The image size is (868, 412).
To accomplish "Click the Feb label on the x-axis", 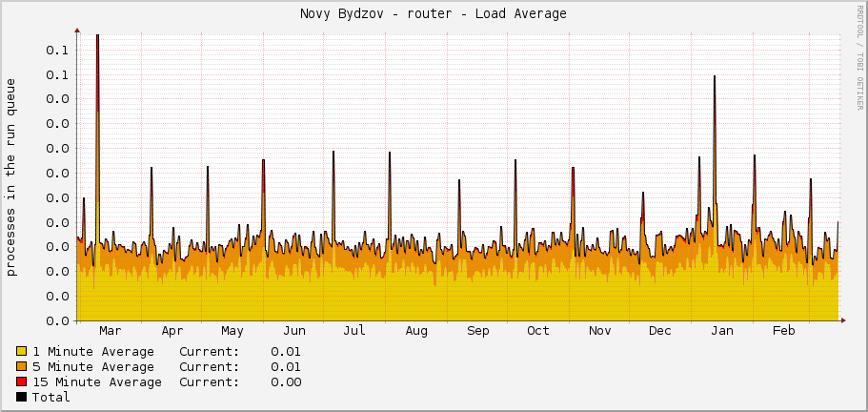I will click(784, 331).
